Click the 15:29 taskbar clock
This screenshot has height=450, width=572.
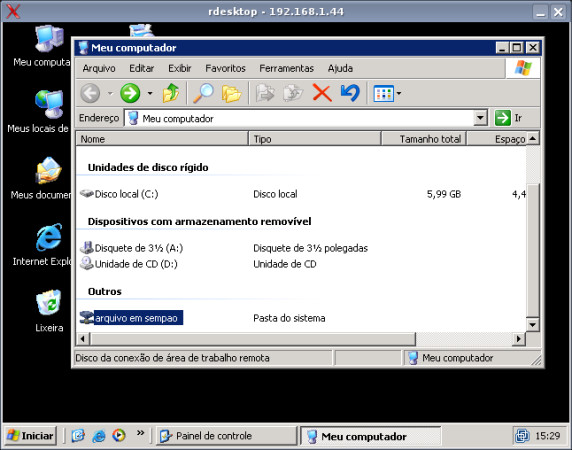(x=548, y=436)
